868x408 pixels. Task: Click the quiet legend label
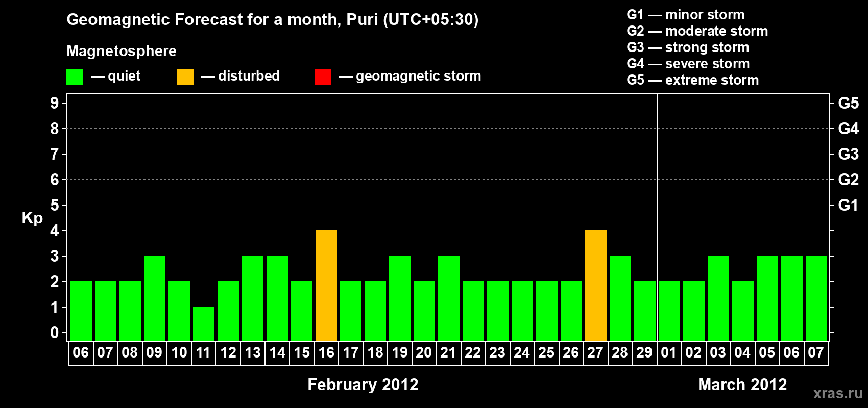tap(124, 76)
